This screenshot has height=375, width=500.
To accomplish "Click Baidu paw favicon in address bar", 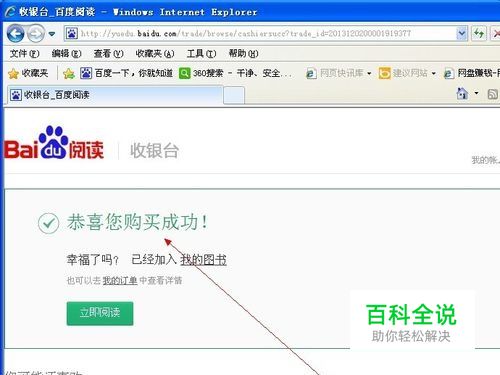I will pos(72,33).
